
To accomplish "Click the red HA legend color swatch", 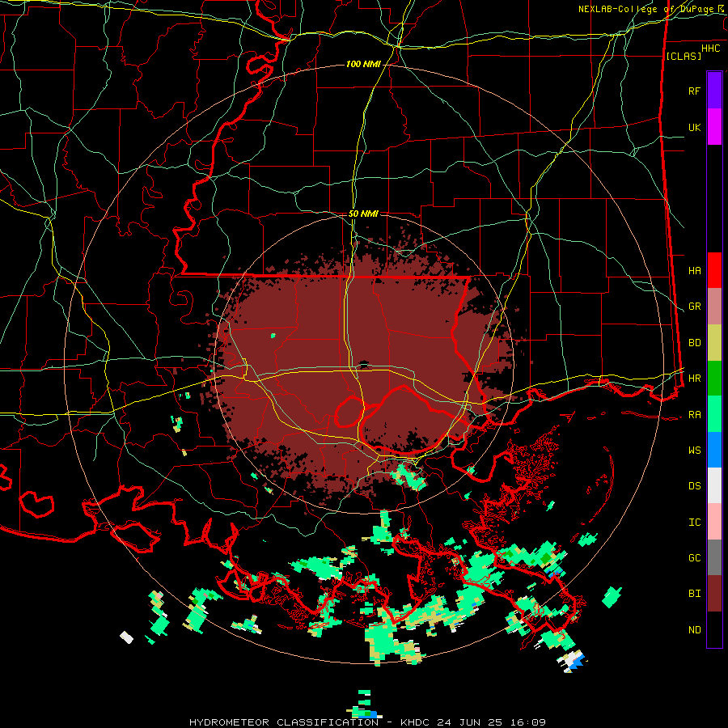I will (x=714, y=270).
